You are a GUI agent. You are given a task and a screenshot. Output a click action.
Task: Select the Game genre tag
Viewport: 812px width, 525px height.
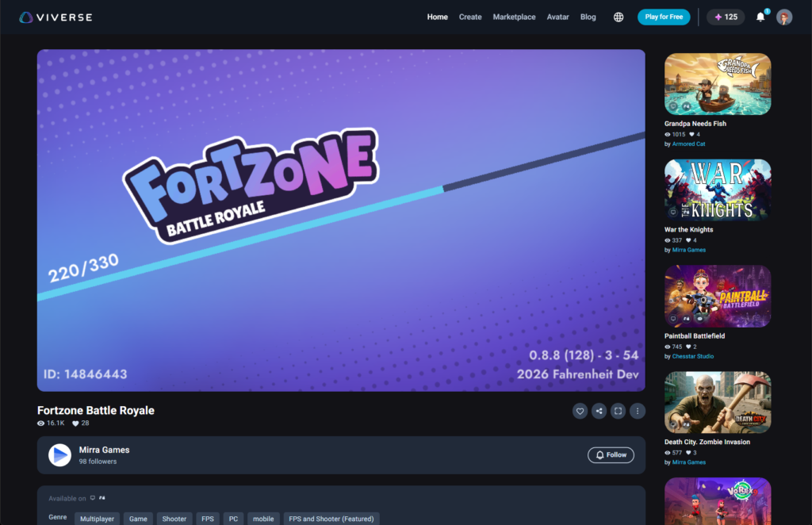coord(138,519)
